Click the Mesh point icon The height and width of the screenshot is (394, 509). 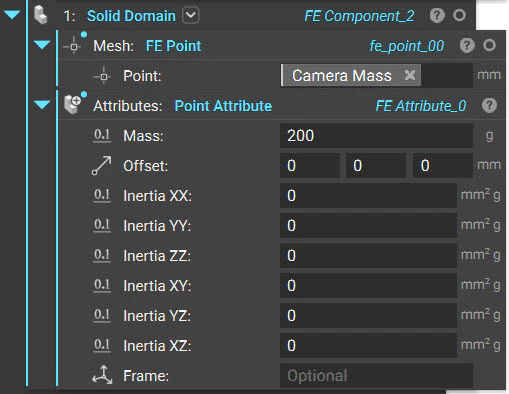(x=74, y=46)
